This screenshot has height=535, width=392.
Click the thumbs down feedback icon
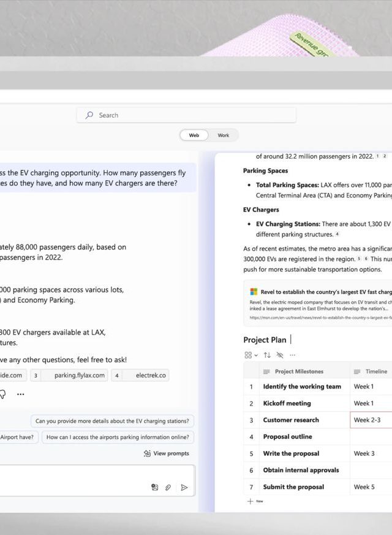[2, 394]
